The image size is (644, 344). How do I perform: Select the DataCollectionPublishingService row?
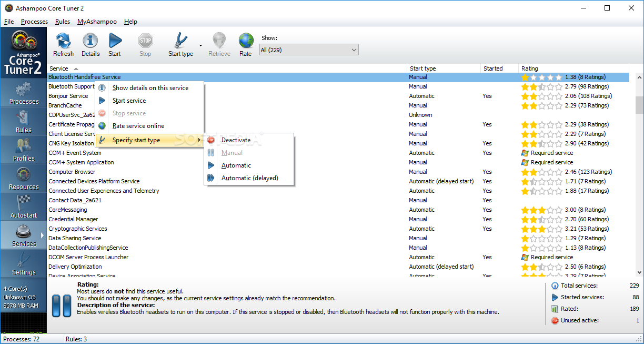point(338,248)
